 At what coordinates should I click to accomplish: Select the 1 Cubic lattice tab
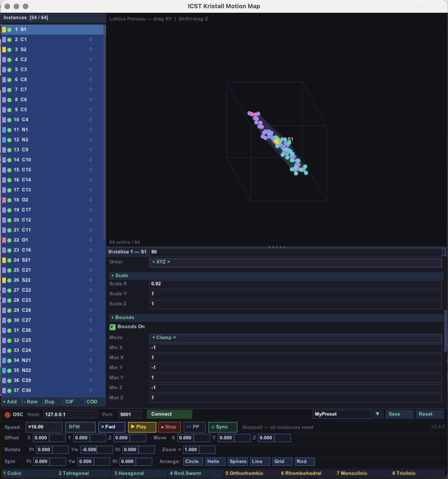click(28, 474)
